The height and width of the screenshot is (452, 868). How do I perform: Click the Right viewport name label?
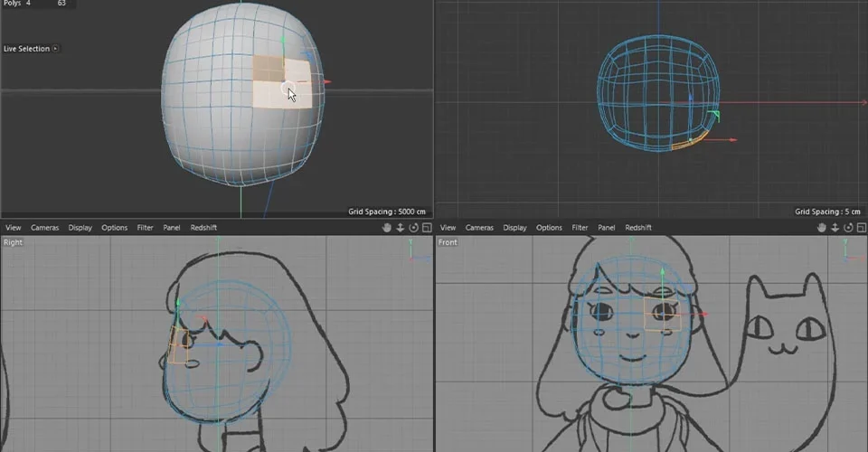pyautogui.click(x=14, y=242)
